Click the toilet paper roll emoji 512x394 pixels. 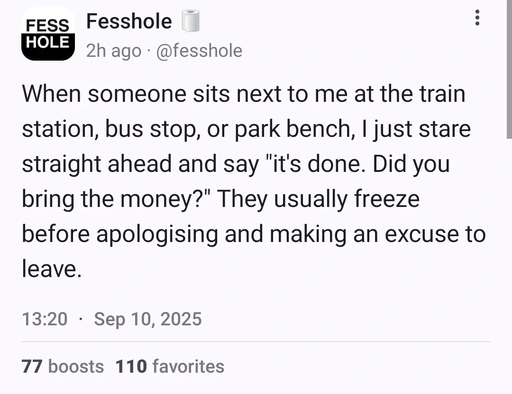[x=190, y=21]
